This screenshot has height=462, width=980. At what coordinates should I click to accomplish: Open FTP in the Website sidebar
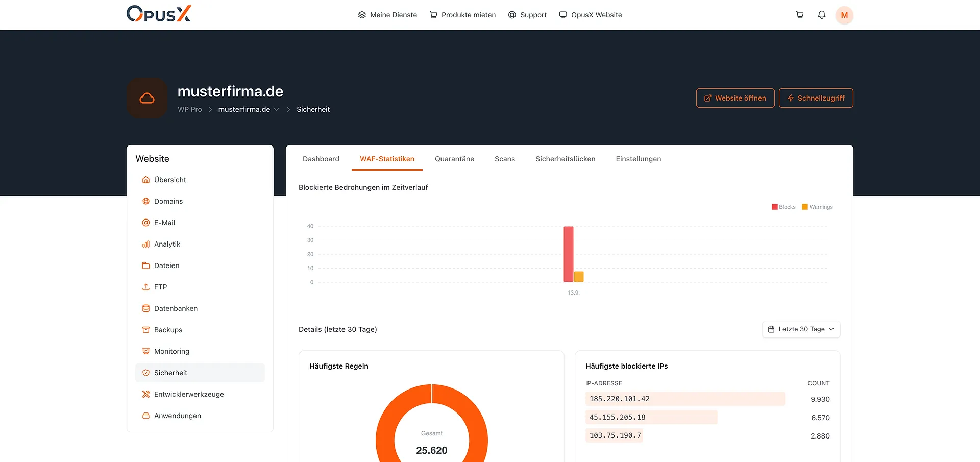pyautogui.click(x=200, y=287)
